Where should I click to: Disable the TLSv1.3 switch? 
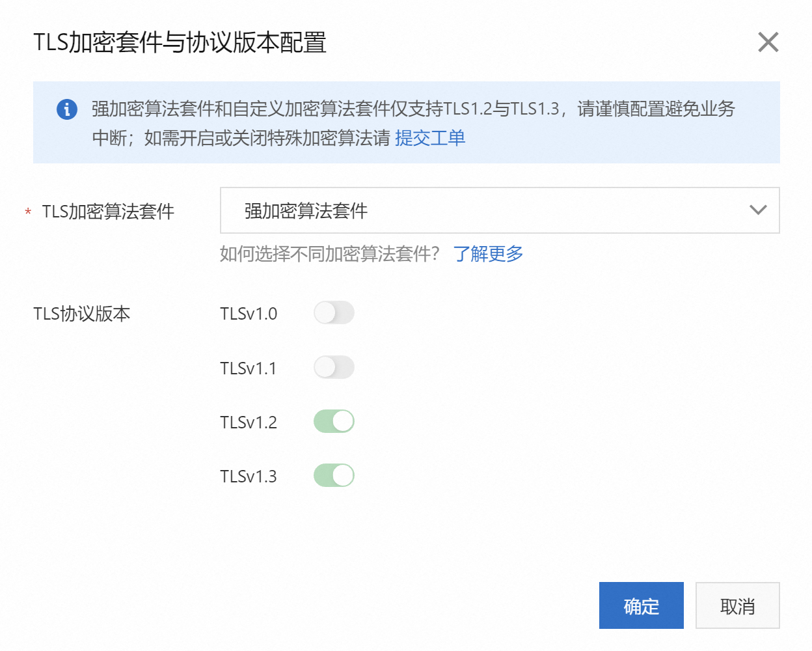click(x=334, y=476)
